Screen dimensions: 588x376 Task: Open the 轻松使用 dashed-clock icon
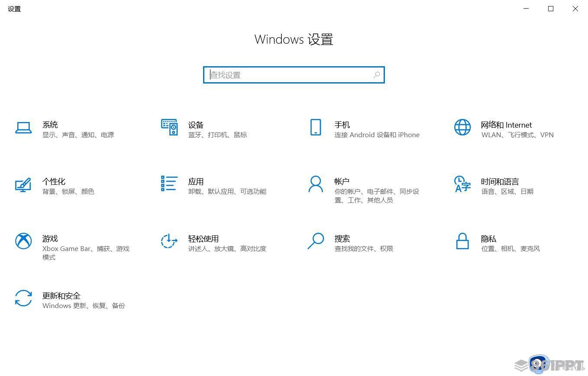[169, 241]
